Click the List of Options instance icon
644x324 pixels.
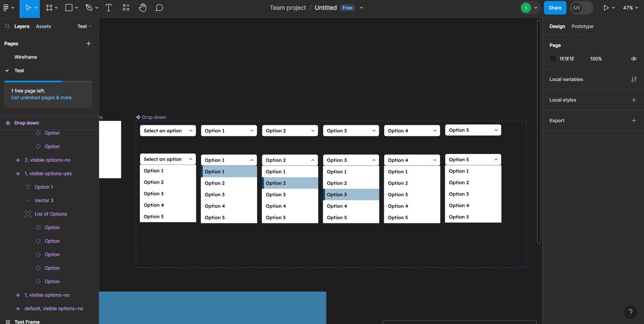point(28,214)
